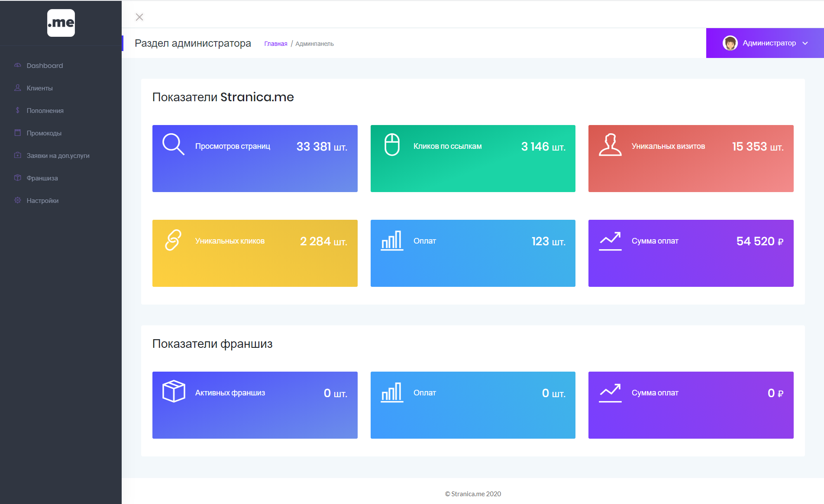Click the Заявки на доп.услуги icon
Viewport: 824px width, 504px height.
[x=18, y=155]
